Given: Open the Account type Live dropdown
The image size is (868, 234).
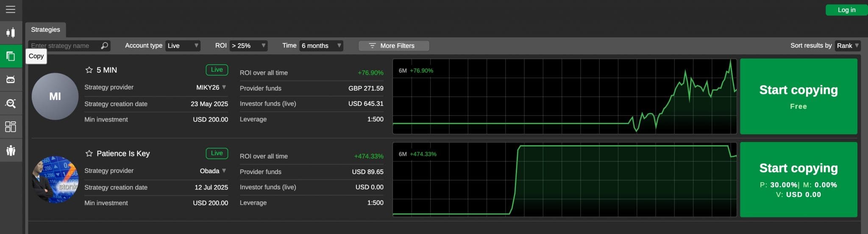Looking at the screenshot, I should tap(183, 45).
